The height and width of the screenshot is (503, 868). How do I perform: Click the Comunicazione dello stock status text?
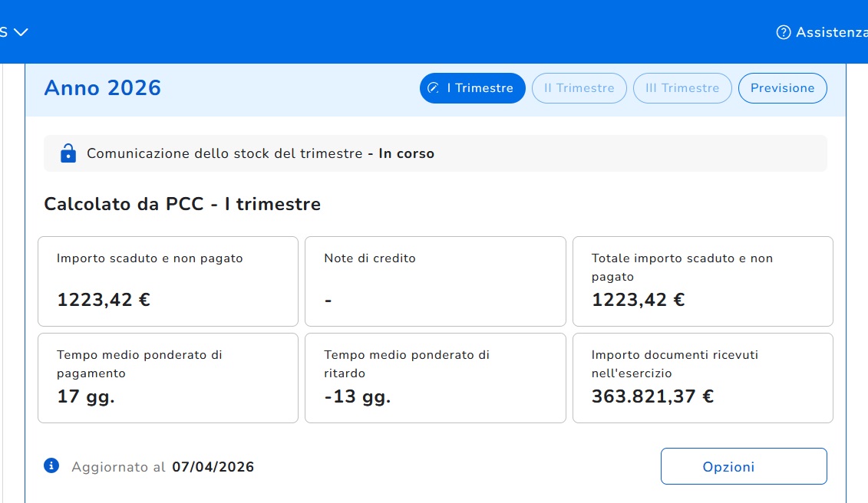(x=260, y=153)
